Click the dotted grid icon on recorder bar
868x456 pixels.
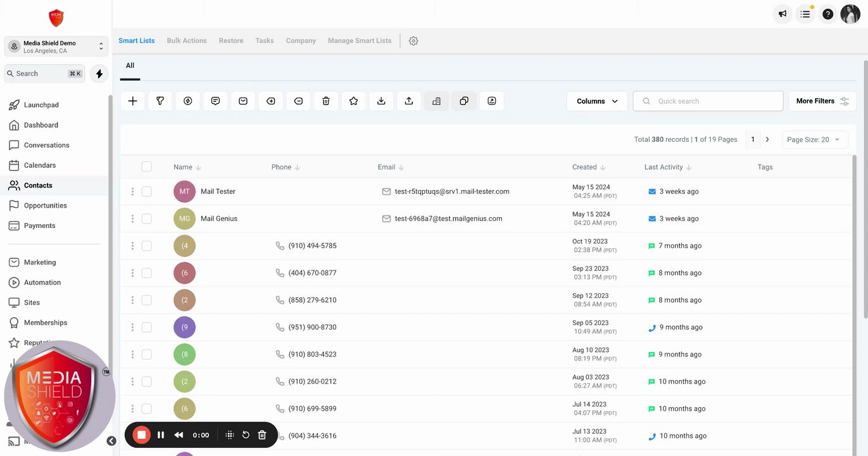coord(230,435)
